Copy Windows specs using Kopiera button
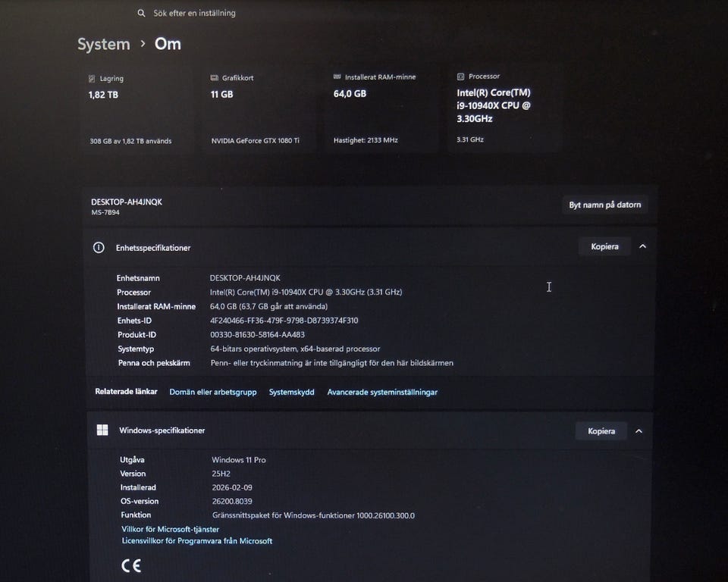This screenshot has width=728, height=582. click(601, 431)
